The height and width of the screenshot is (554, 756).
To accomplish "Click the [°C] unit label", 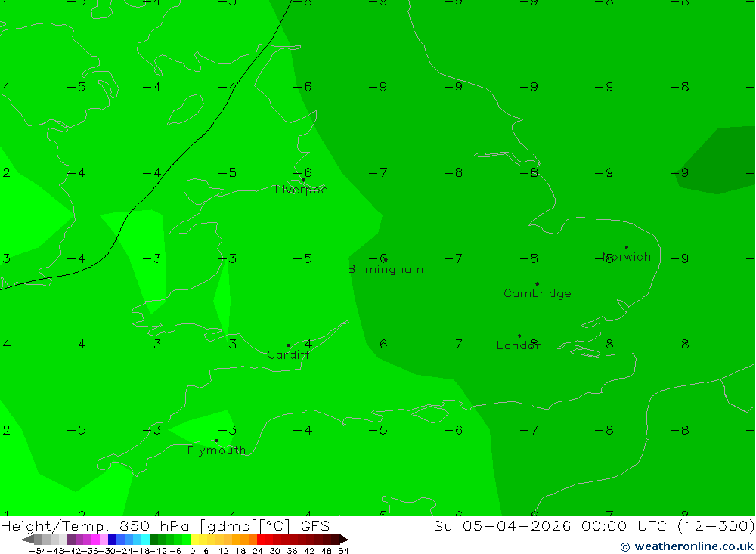I will coord(274,526).
